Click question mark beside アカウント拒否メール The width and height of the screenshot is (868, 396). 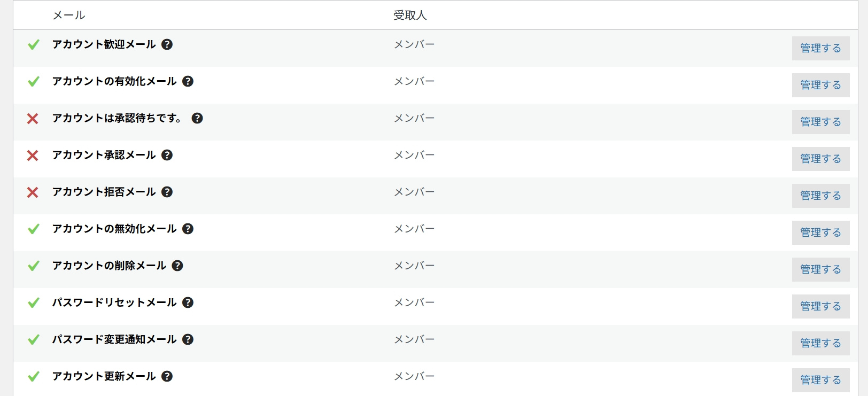click(x=167, y=192)
